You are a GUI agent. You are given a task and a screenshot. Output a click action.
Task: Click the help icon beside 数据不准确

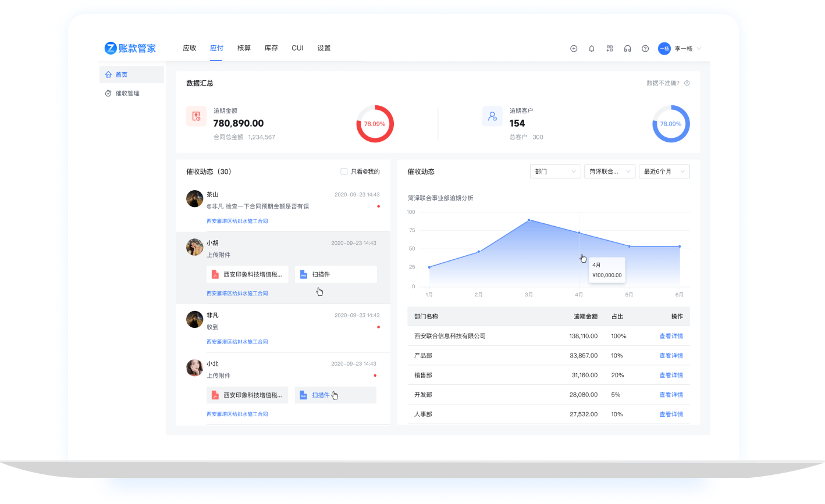click(x=687, y=83)
